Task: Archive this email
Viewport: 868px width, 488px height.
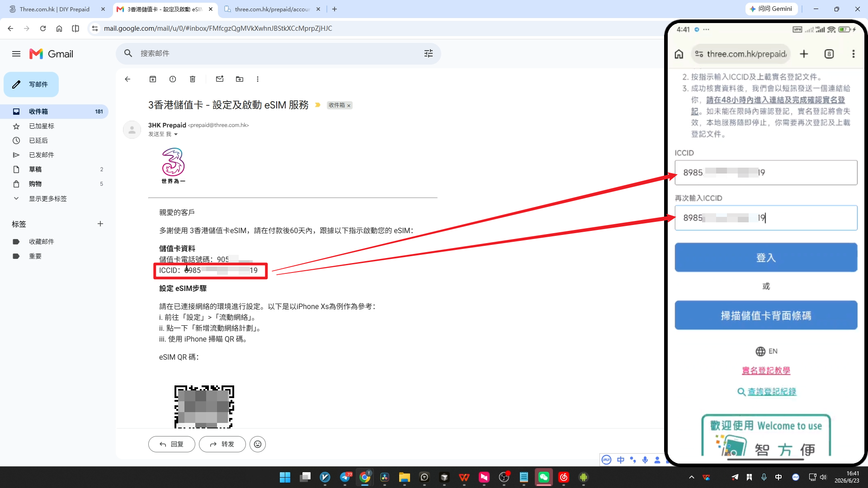Action: click(x=153, y=79)
